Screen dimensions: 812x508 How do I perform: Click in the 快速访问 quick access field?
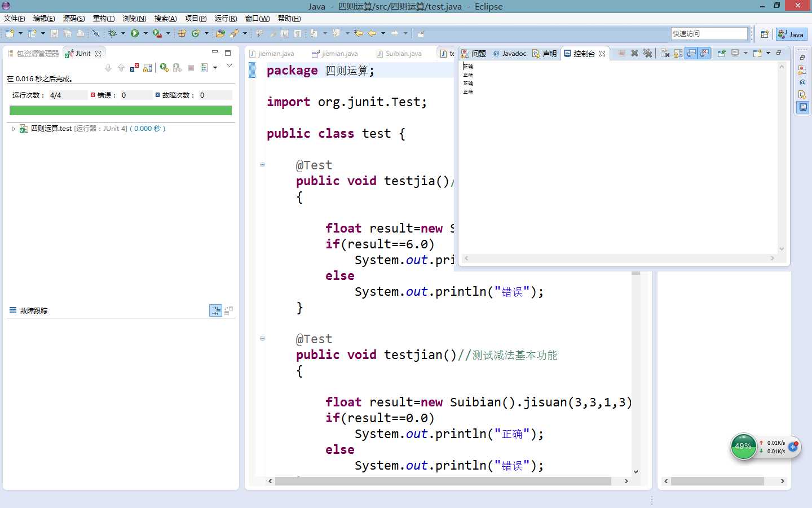click(x=709, y=34)
